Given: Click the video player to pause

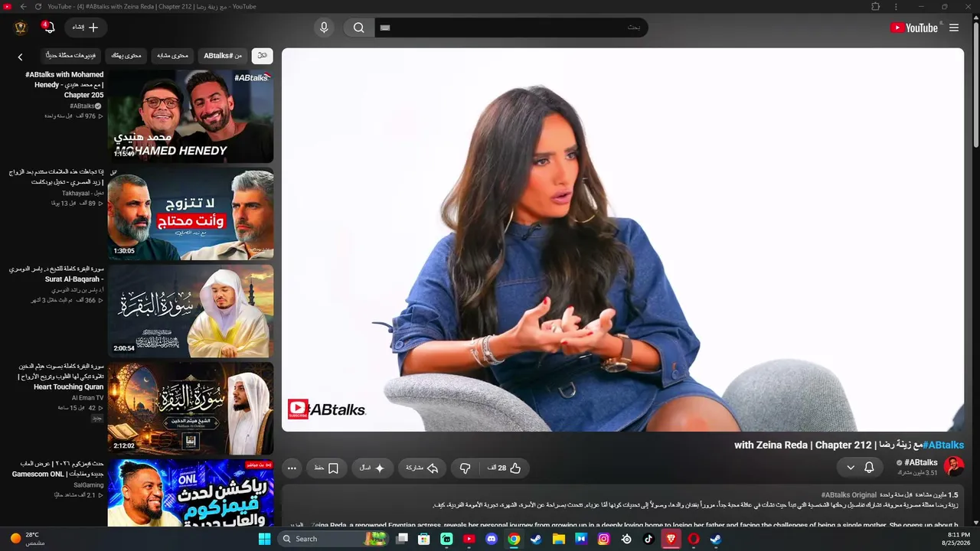Looking at the screenshot, I should [622, 240].
